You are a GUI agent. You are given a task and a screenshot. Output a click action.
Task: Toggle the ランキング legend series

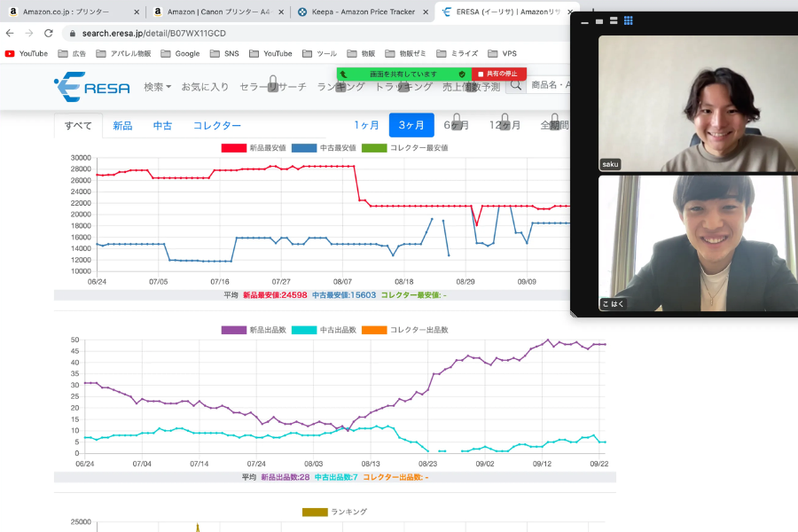tap(334, 512)
